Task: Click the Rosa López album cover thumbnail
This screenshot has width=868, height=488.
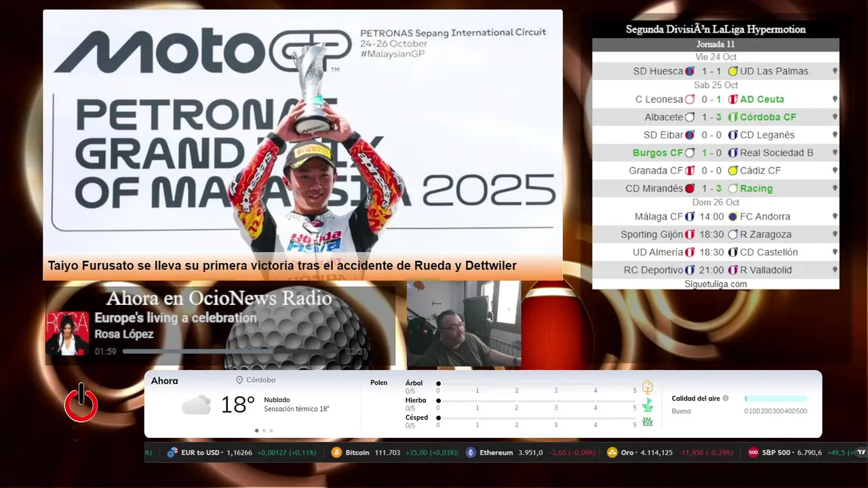Action: click(67, 333)
